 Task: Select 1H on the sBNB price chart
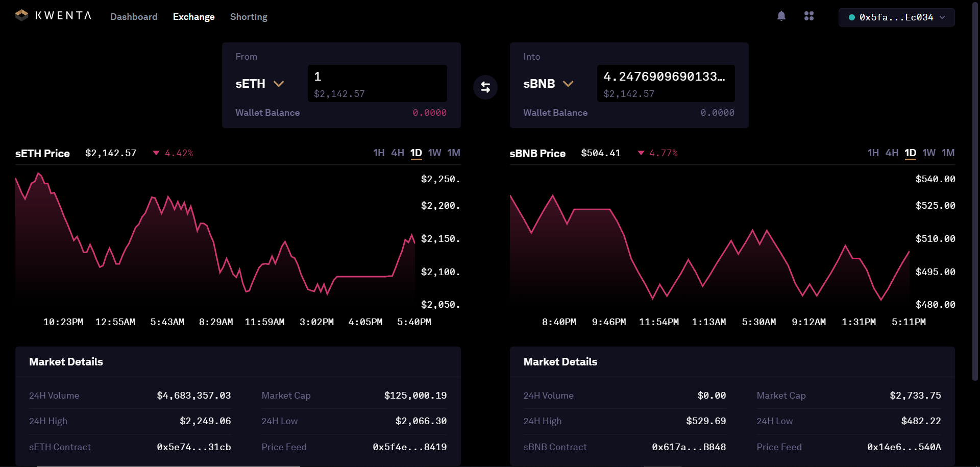coord(873,153)
